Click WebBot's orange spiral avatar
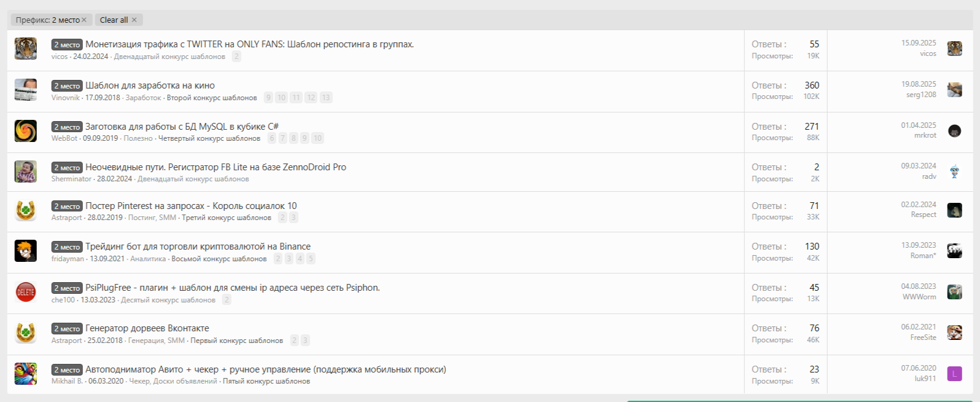Viewport: 980px width, 402px height. click(x=26, y=131)
